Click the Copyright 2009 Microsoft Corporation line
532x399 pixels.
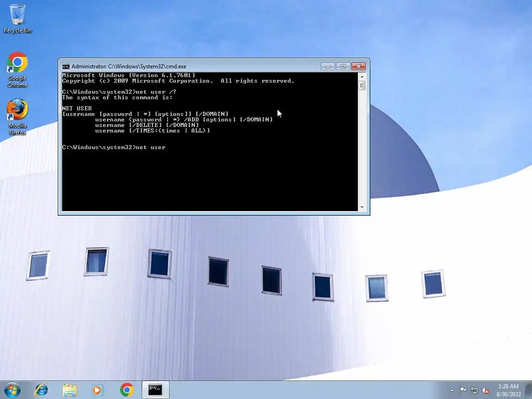[178, 81]
